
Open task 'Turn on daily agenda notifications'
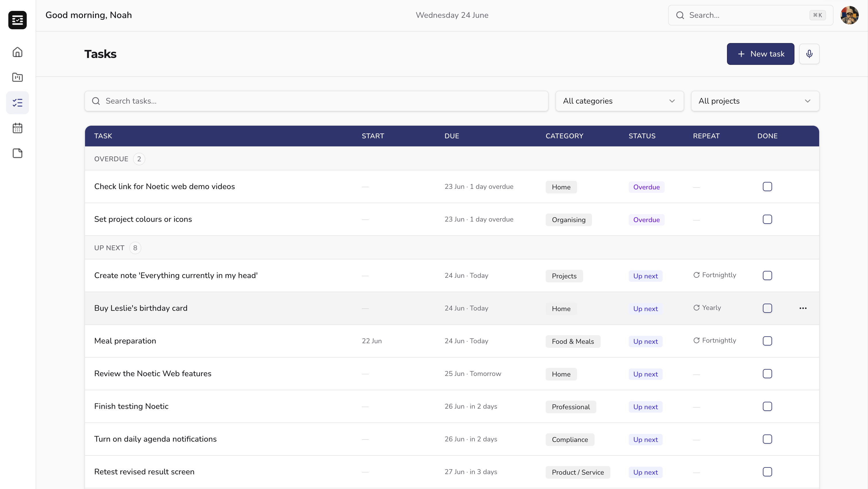tap(155, 439)
